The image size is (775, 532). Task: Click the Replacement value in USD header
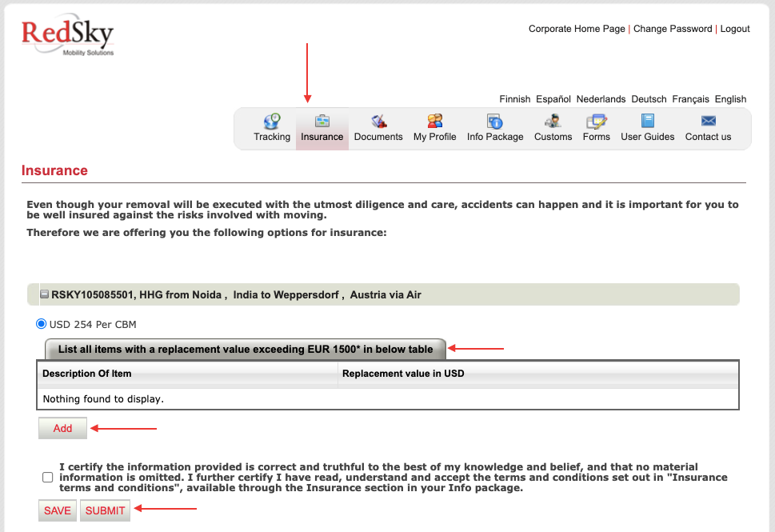538,374
